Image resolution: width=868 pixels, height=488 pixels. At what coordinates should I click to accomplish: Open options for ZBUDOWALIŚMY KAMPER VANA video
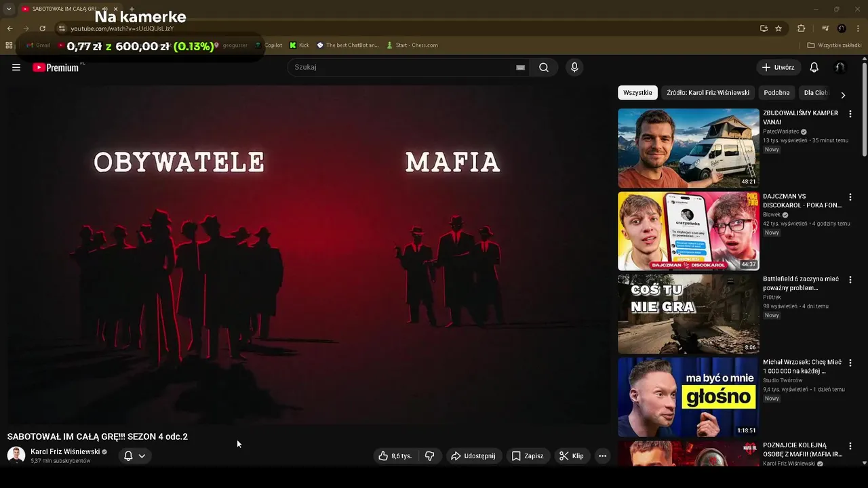[850, 114]
